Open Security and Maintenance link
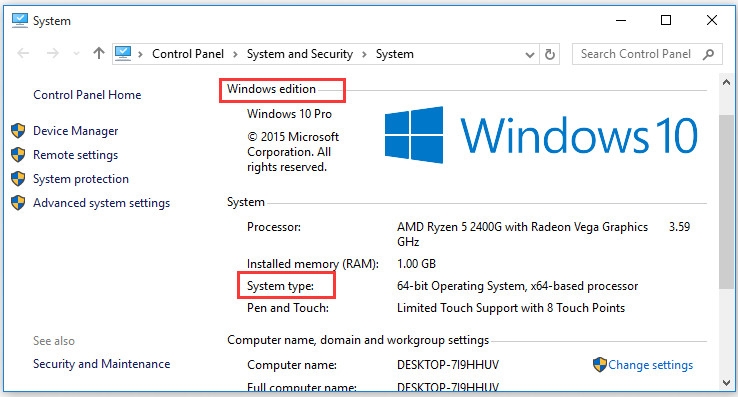738x397 pixels. 101,364
